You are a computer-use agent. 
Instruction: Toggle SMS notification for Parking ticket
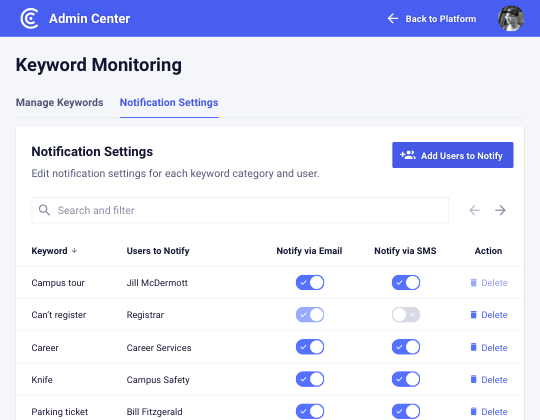tap(406, 411)
